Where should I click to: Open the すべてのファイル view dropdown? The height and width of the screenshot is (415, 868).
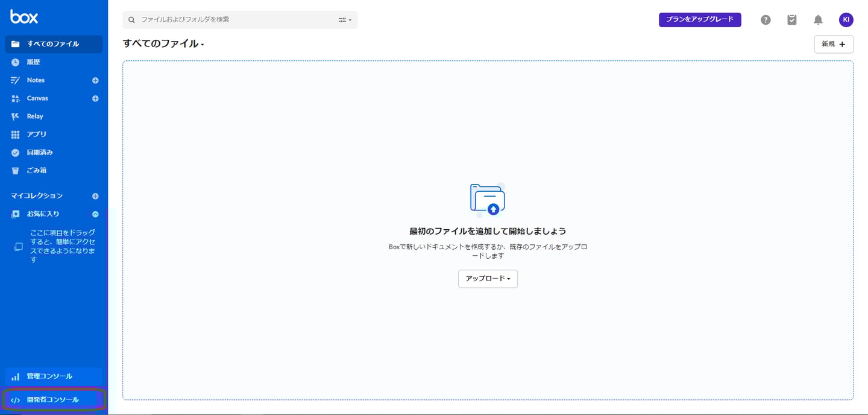click(x=203, y=44)
